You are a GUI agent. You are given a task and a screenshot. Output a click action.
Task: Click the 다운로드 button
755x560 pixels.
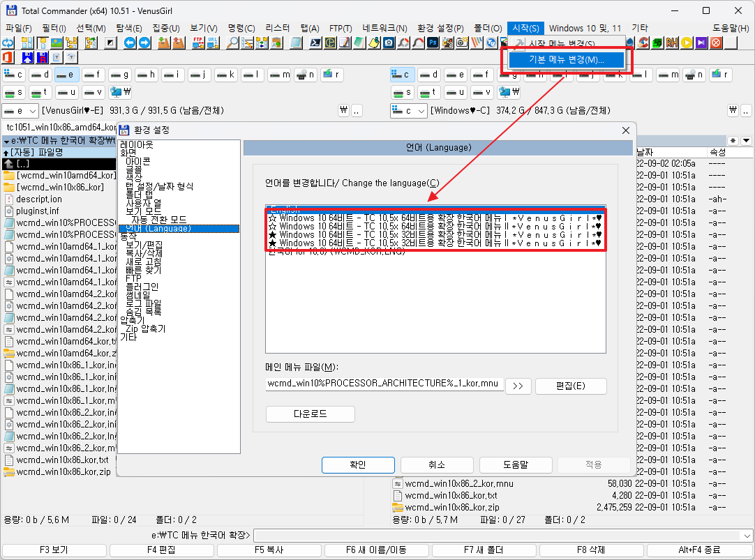pos(310,414)
